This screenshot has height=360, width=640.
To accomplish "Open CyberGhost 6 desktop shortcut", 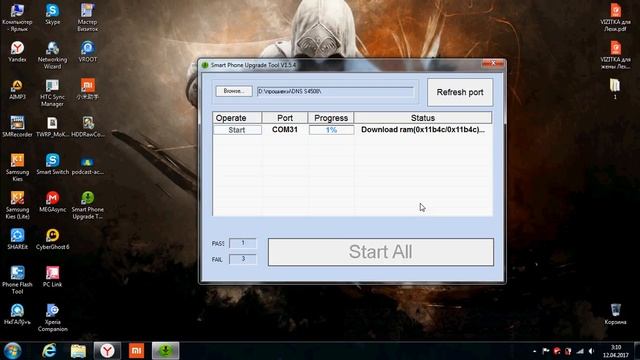I will click(52, 239).
